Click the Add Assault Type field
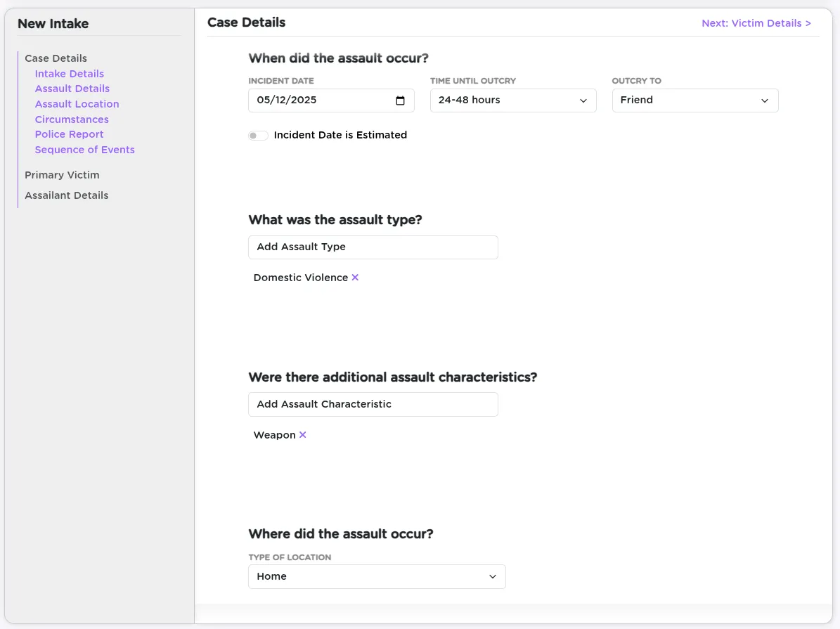This screenshot has width=840, height=629. pyautogui.click(x=373, y=247)
